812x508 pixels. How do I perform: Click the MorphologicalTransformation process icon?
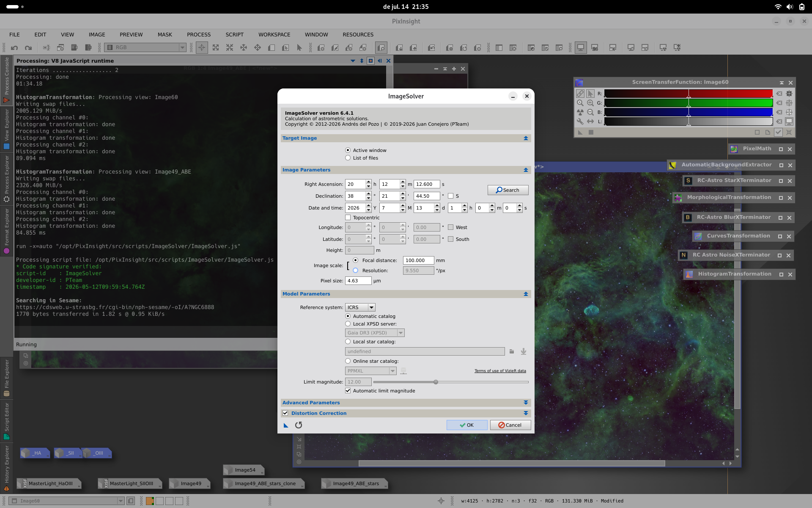[678, 198]
